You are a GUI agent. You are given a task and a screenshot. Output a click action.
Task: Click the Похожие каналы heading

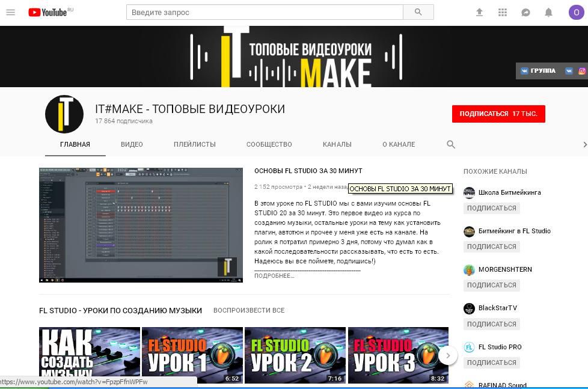click(x=495, y=171)
